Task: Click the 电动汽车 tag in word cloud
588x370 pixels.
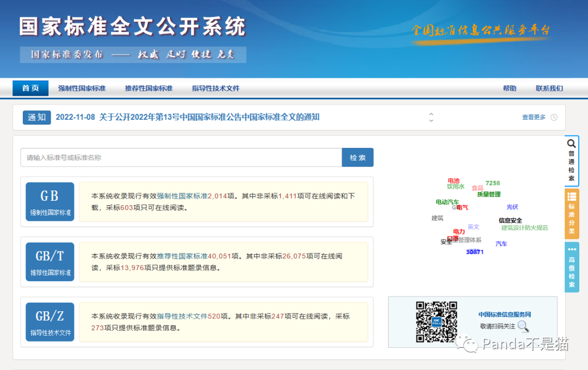Action: coord(447,202)
